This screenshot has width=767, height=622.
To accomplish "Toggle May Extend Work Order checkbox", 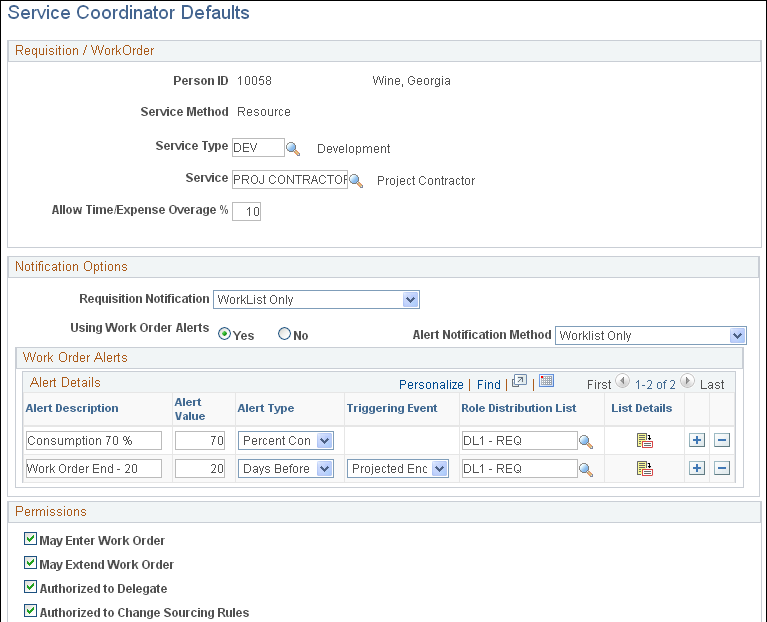I will point(30,563).
